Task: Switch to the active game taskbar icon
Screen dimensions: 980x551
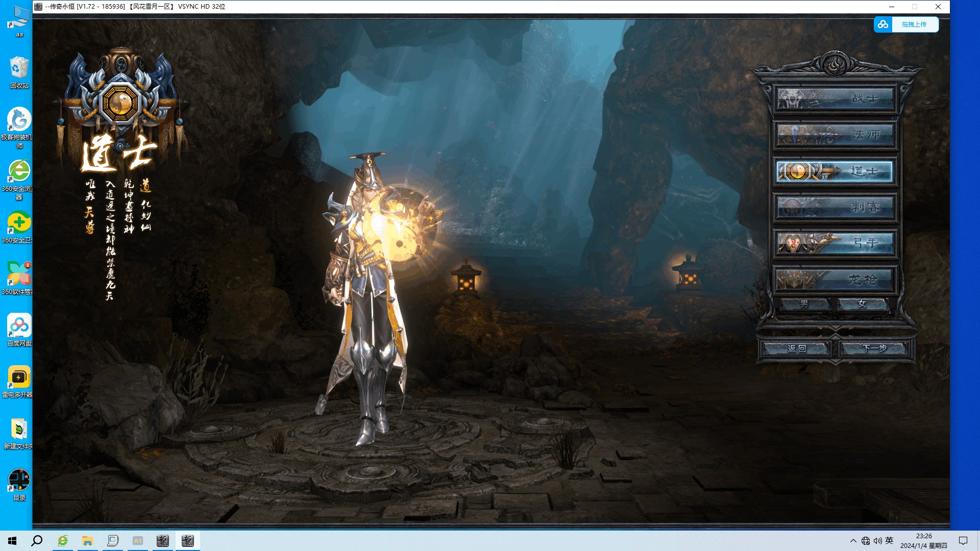Action: [x=188, y=541]
